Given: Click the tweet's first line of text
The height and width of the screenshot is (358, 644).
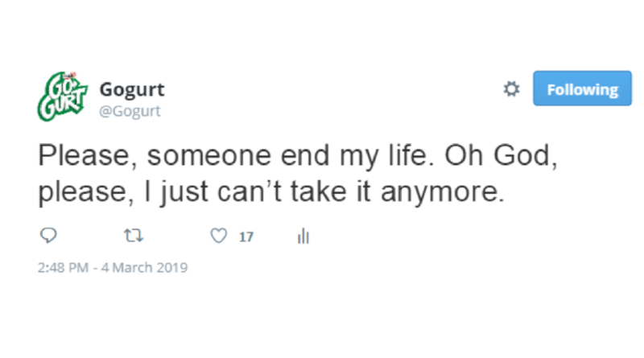Looking at the screenshot, I should (297, 154).
